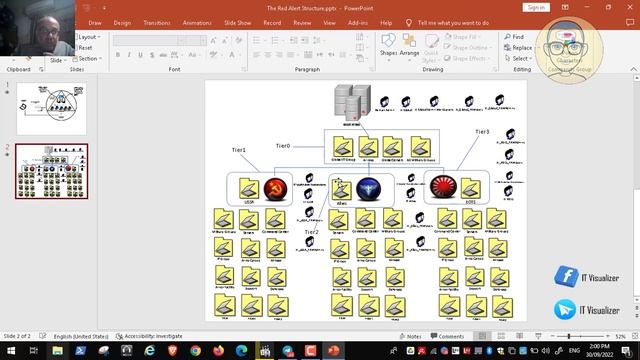
Task: Toggle Align Left for paragraph
Action: pos(256,55)
